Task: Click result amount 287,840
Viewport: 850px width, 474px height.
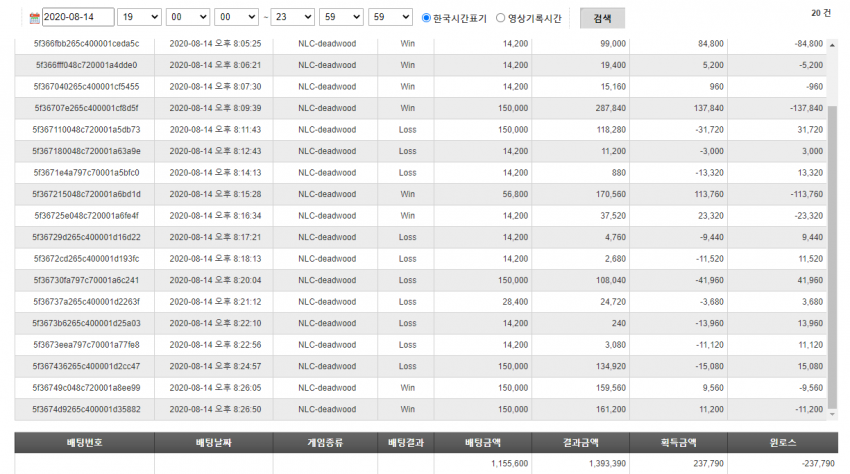Action: click(611, 108)
